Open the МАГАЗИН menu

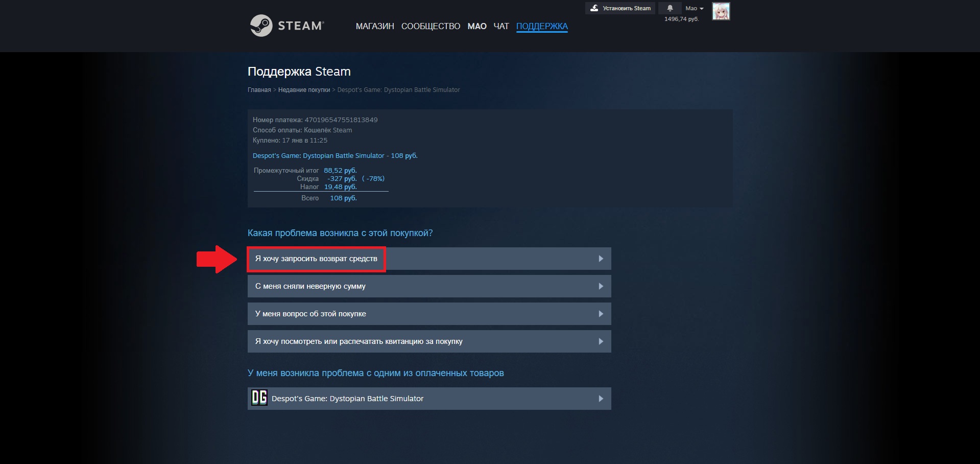(x=375, y=26)
